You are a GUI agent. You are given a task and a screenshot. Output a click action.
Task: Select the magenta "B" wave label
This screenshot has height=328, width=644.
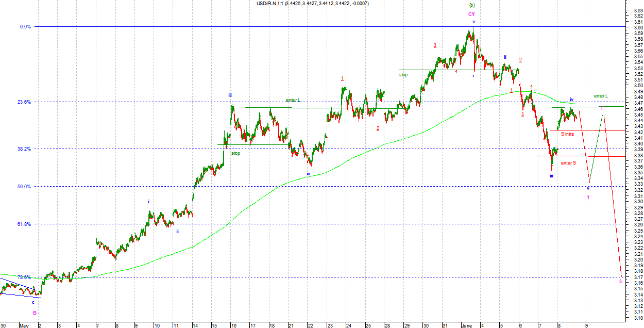tap(35, 313)
